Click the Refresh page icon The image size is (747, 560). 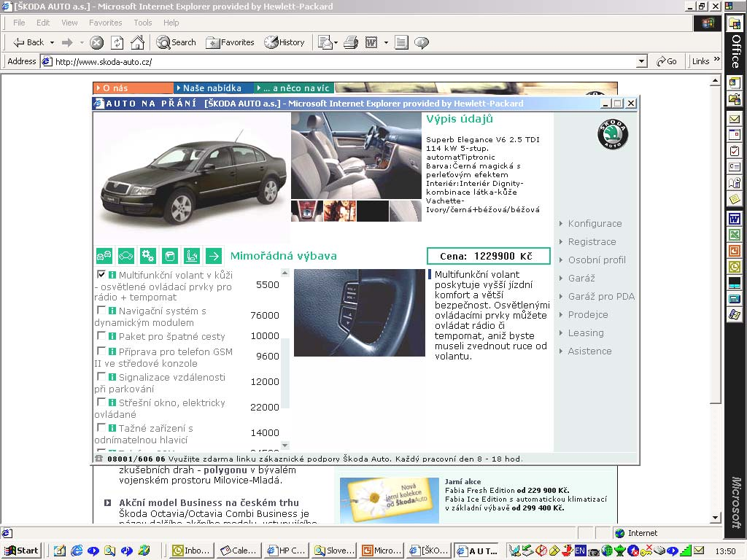point(117,43)
